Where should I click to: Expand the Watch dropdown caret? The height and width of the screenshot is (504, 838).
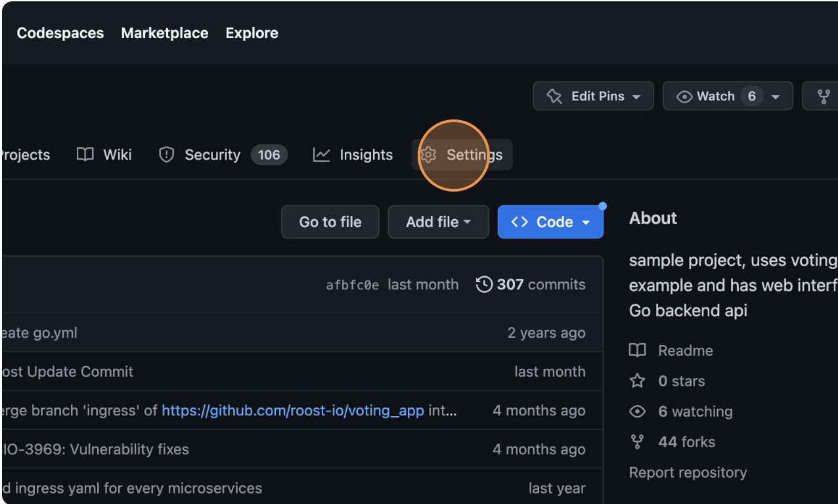775,96
